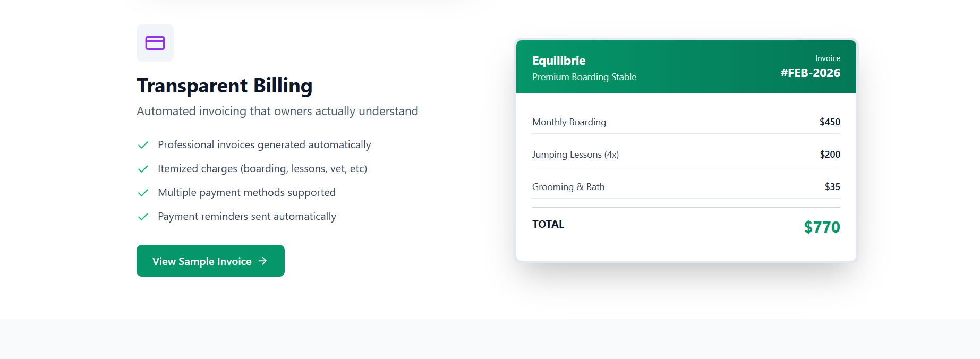980x359 pixels.
Task: Click the green invoice card header
Action: pos(686,67)
